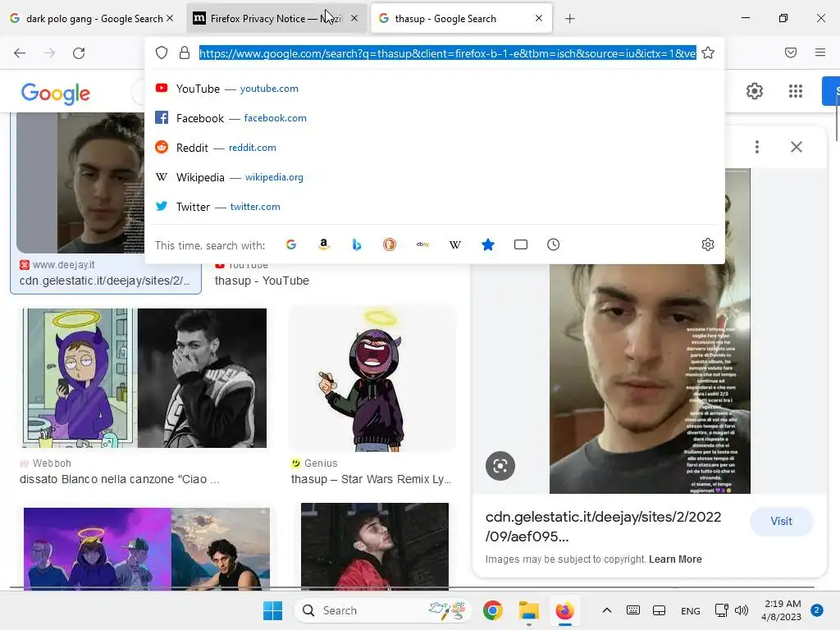840x630 pixels.
Task: Open the Genius Star Wars Remix result caption
Action: (x=371, y=479)
